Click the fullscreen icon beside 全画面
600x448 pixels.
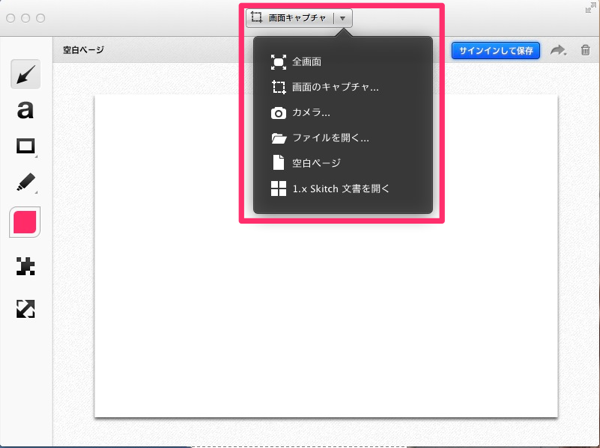pos(279,62)
